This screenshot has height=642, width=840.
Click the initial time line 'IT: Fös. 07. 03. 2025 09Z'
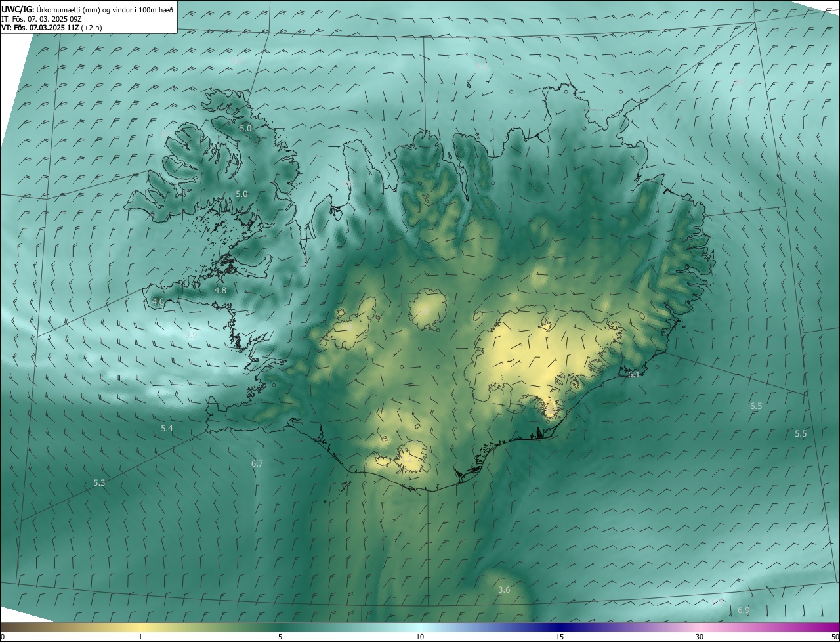tap(40, 19)
